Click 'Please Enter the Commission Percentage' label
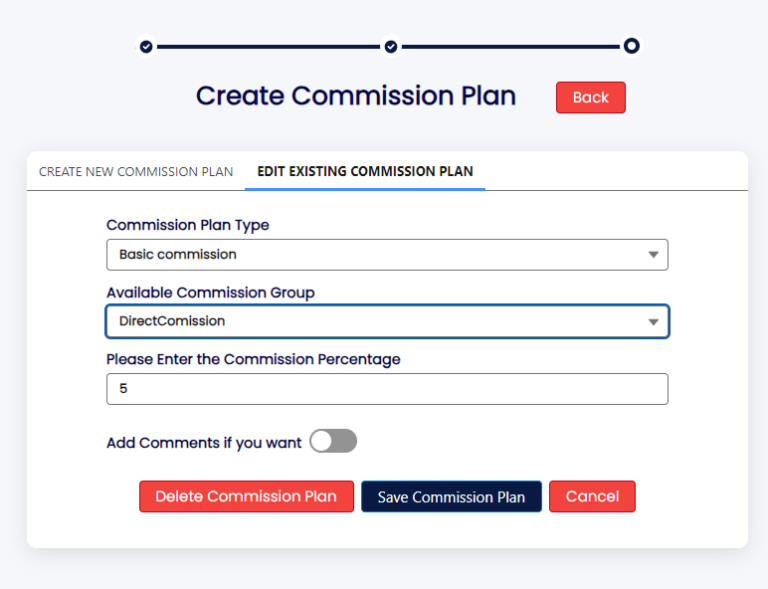768x589 pixels. point(253,359)
